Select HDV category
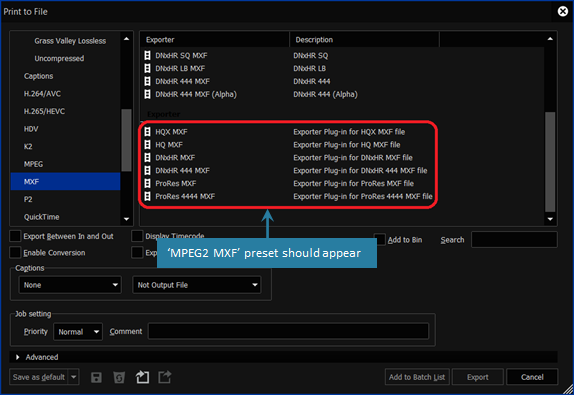Screen dimensions: 574x395 click(31, 129)
